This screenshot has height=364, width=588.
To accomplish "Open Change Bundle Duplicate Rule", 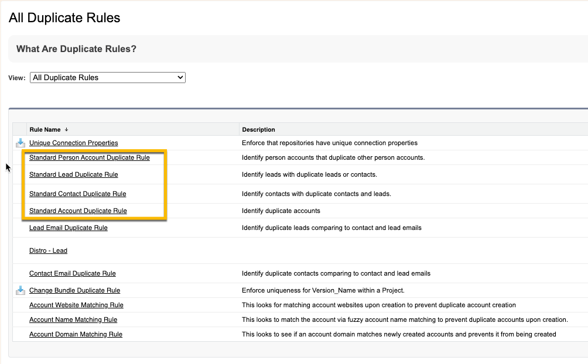I will (74, 290).
